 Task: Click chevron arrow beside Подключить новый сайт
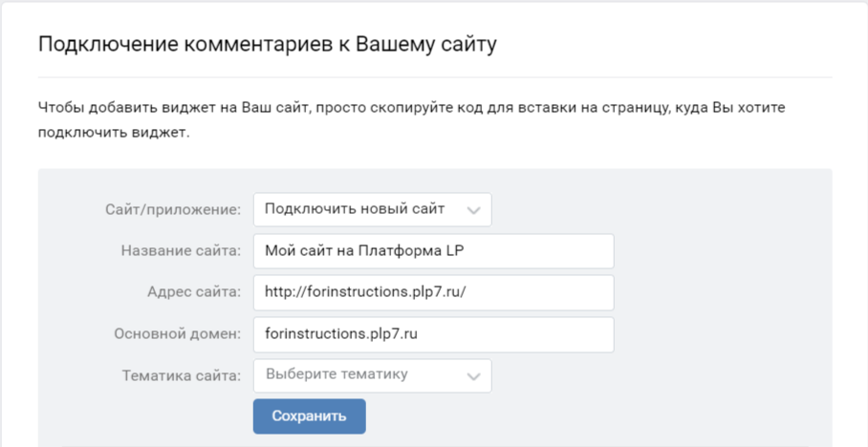click(x=473, y=210)
